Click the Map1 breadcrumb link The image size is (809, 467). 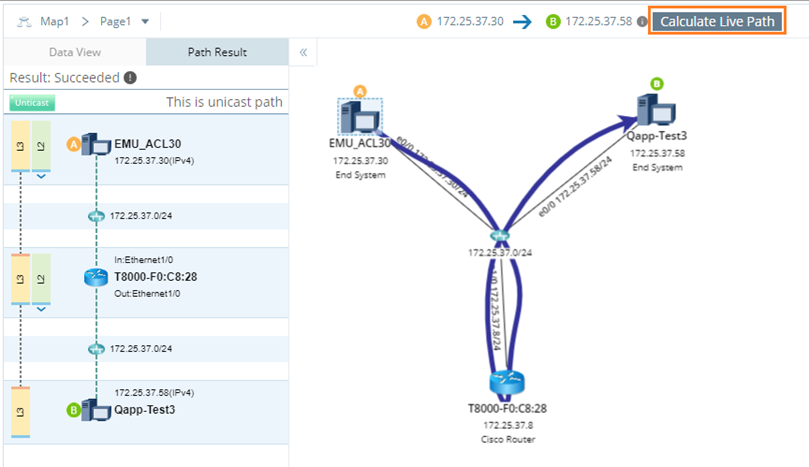[55, 21]
